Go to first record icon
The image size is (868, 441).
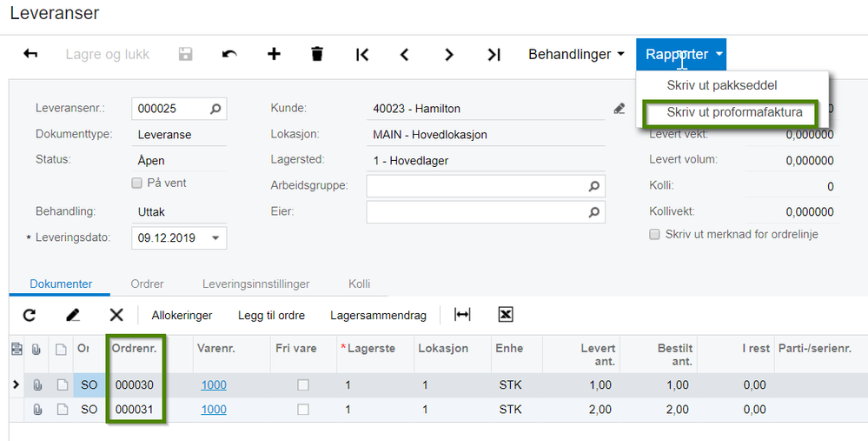click(362, 54)
